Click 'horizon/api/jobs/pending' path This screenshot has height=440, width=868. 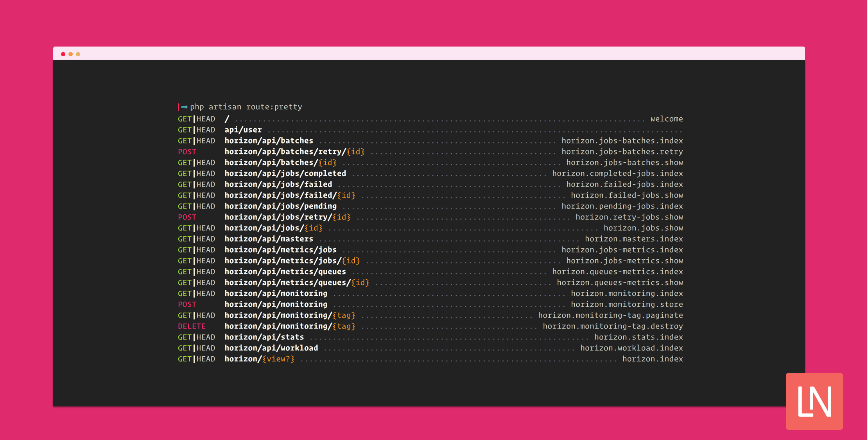click(x=281, y=206)
